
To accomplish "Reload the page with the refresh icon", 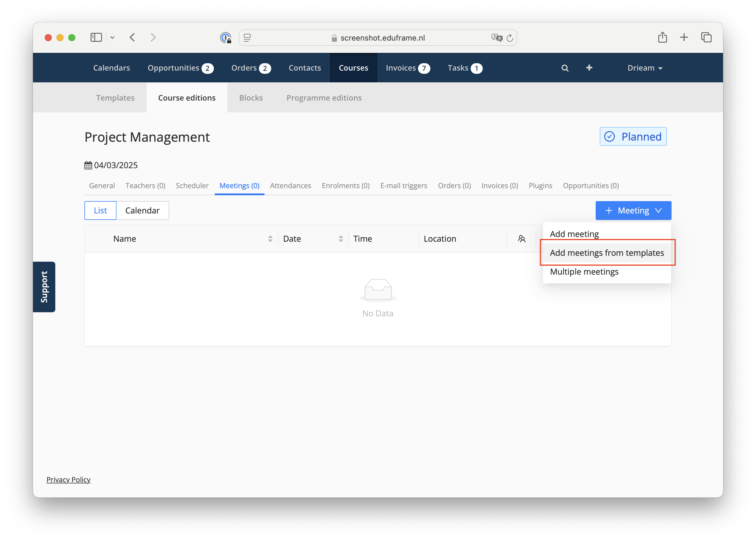I will 509,38.
